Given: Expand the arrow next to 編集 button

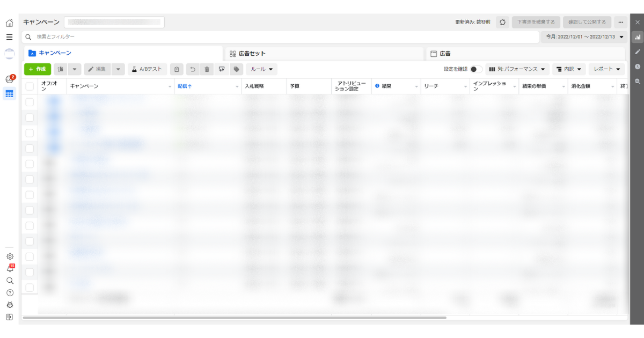Looking at the screenshot, I should tap(119, 69).
